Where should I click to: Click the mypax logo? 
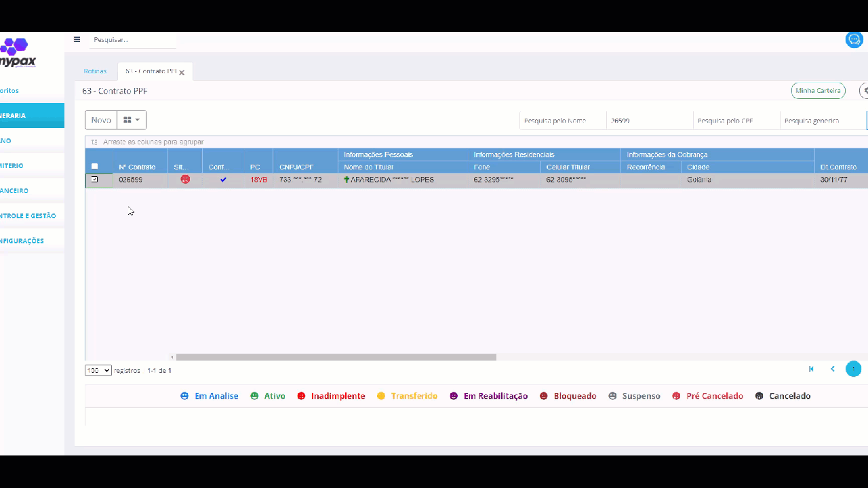[18, 53]
